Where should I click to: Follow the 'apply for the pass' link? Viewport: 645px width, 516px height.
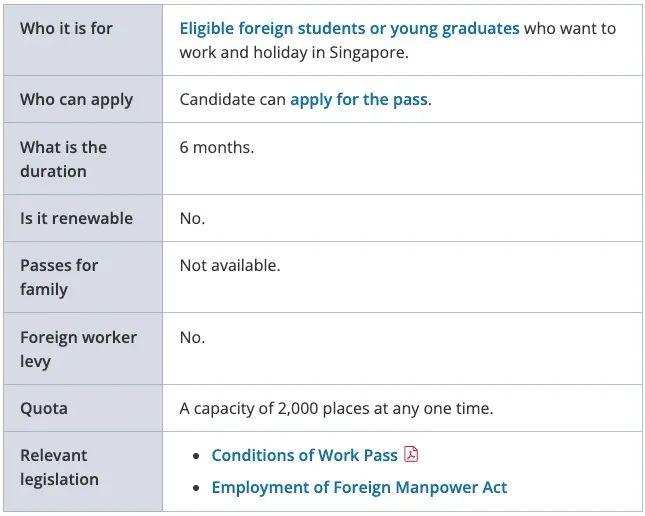click(x=359, y=99)
